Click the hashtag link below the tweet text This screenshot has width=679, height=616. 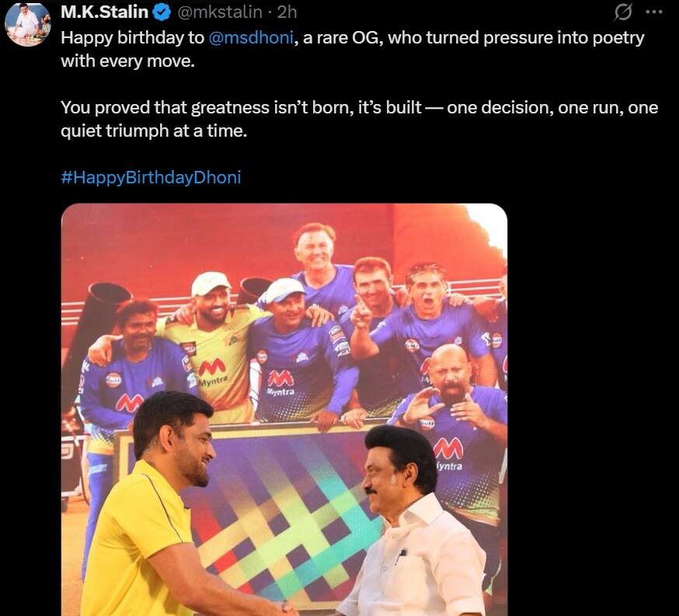[x=151, y=177]
